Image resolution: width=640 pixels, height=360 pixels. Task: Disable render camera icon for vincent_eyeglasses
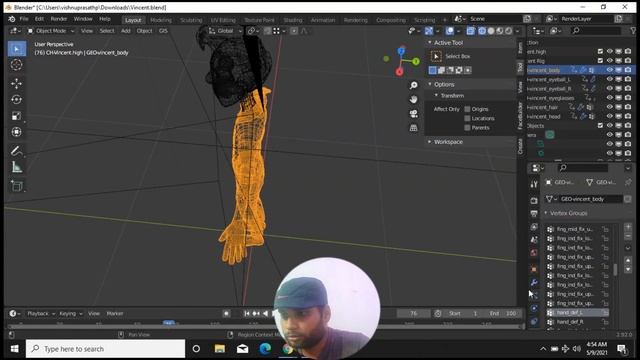point(628,98)
